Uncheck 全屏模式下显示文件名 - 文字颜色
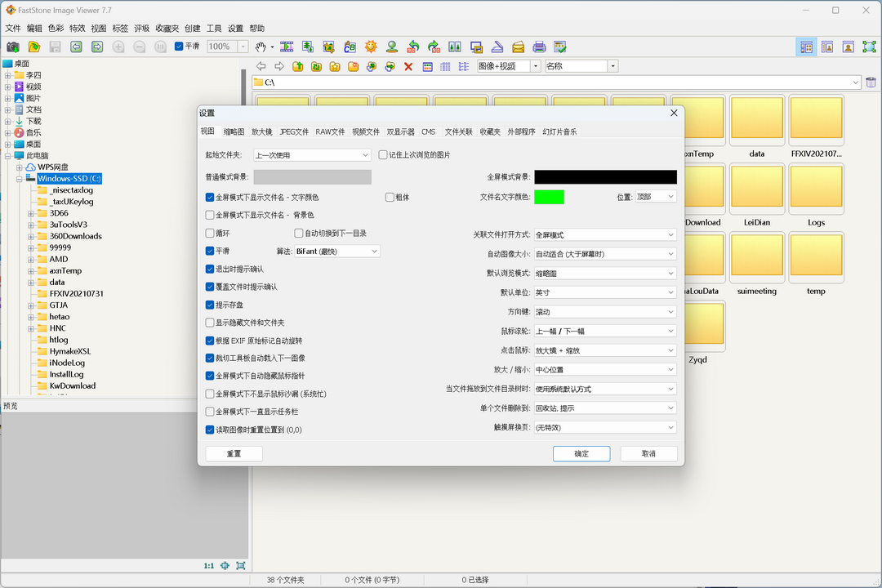 (210, 197)
